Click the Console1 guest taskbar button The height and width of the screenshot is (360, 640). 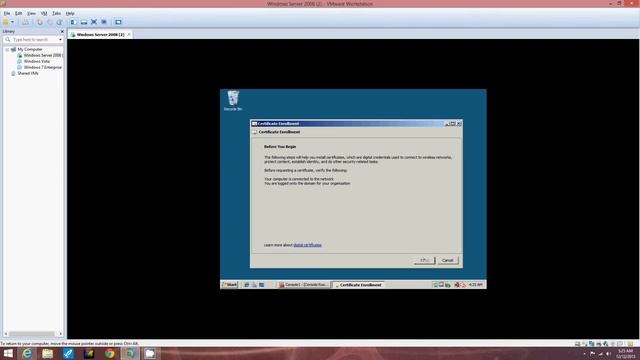point(304,285)
